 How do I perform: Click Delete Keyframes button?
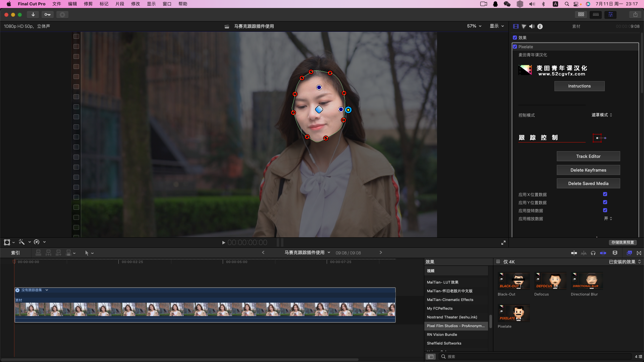point(588,170)
